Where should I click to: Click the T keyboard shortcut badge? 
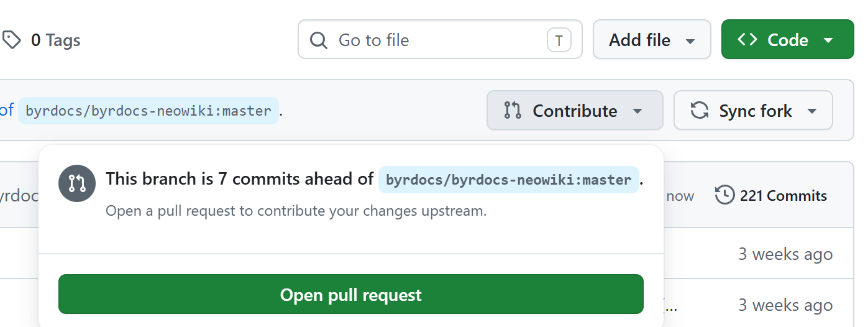pos(559,40)
